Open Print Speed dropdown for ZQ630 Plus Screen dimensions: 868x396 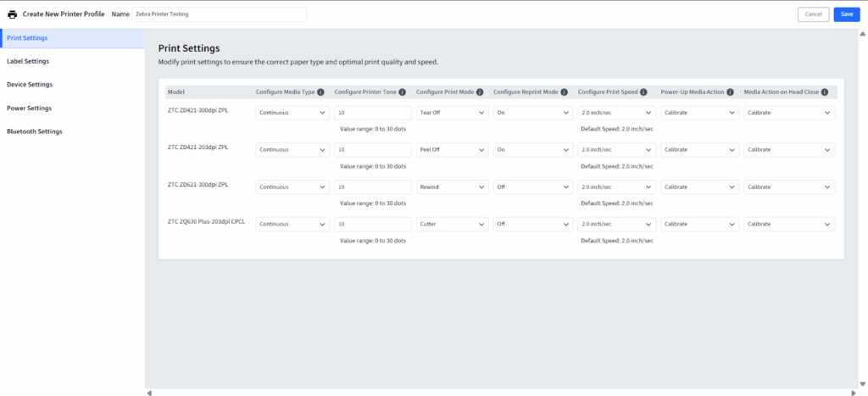(x=616, y=225)
